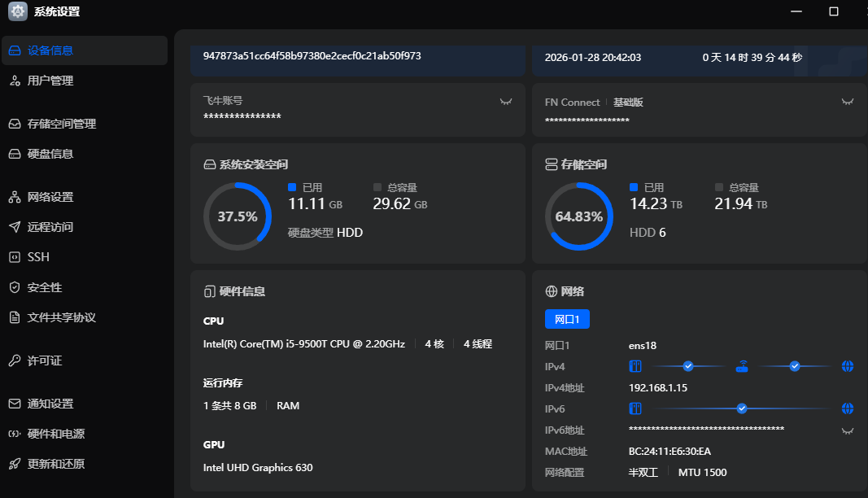Click the router icon in IPv4 row
Screen dimensions: 868x498
tap(741, 366)
